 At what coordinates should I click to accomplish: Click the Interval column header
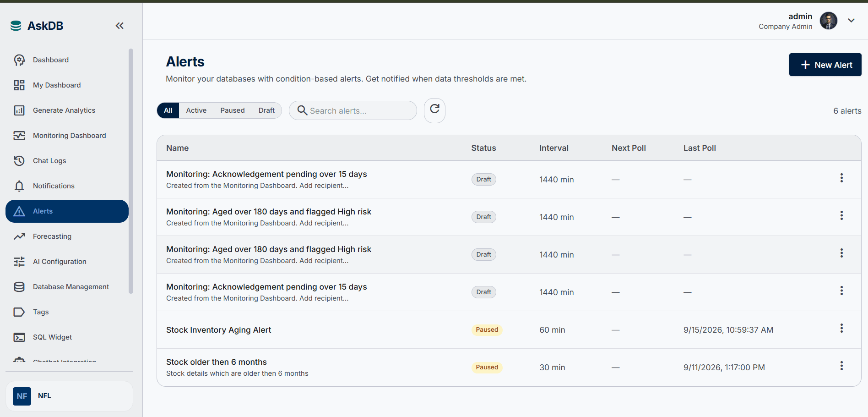click(554, 148)
